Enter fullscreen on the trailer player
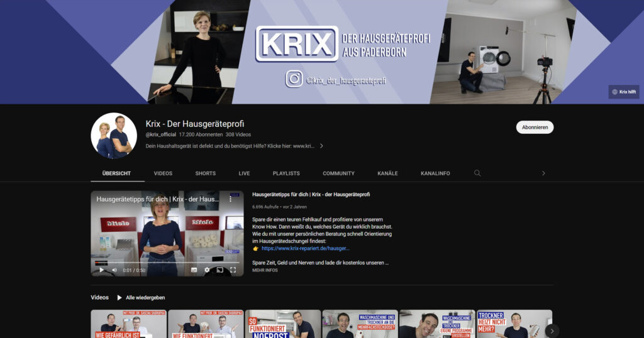The height and width of the screenshot is (338, 644). pyautogui.click(x=233, y=270)
